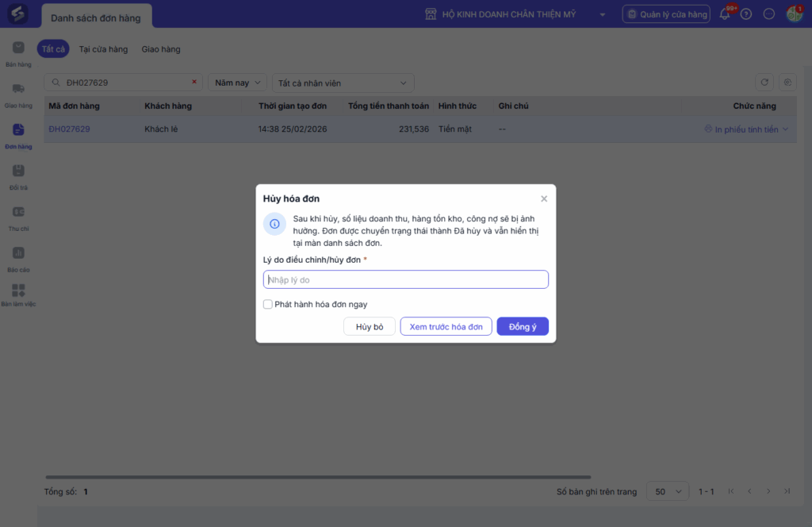Click the Mã đơn hàng column header
The height and width of the screenshot is (527, 812).
pyautogui.click(x=74, y=106)
